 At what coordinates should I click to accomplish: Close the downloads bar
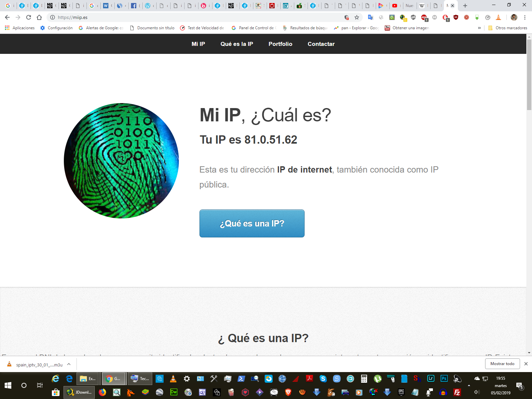pos(526,364)
